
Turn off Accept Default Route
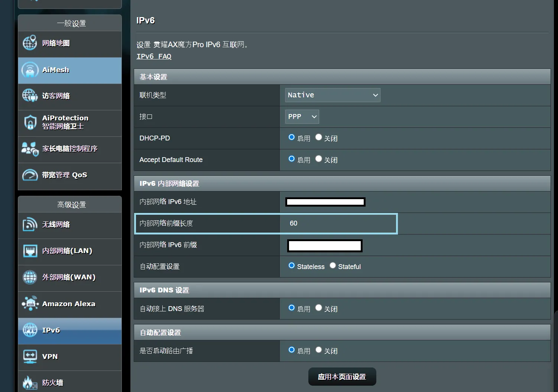[x=318, y=159]
